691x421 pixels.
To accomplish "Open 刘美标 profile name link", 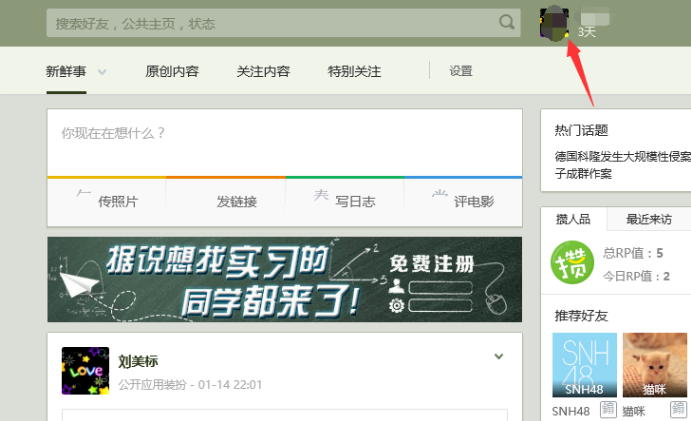I will pos(138,361).
